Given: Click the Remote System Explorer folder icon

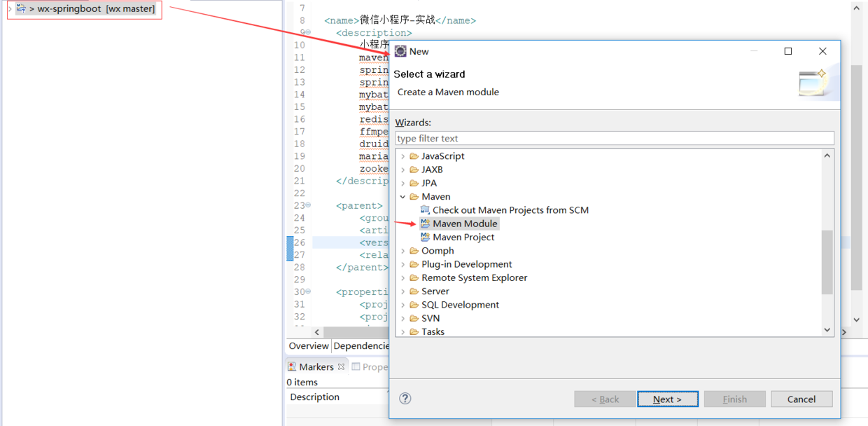Looking at the screenshot, I should (414, 277).
